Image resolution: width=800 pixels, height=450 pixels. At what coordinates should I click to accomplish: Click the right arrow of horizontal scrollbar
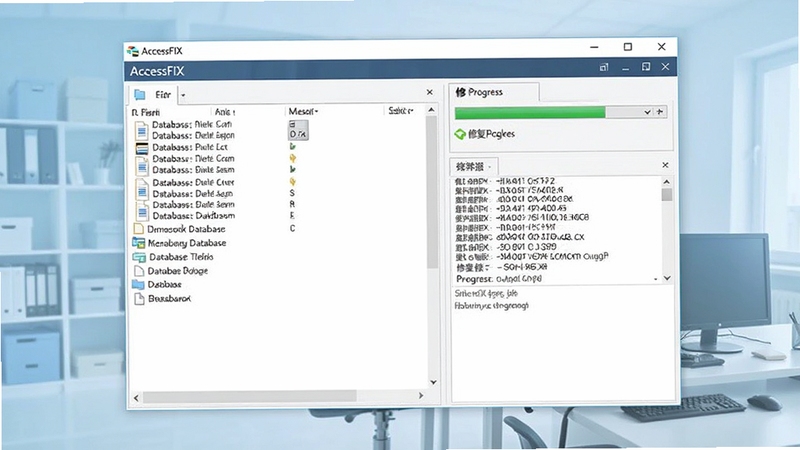421,395
